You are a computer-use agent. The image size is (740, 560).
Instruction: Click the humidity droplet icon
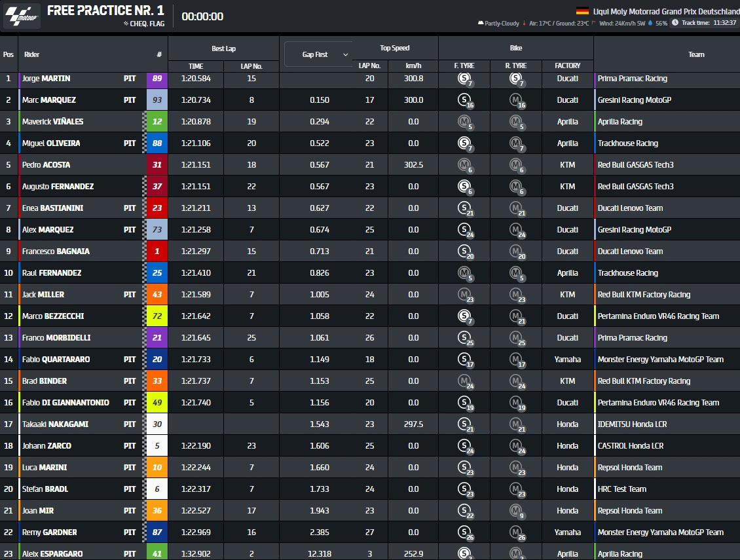coord(650,23)
